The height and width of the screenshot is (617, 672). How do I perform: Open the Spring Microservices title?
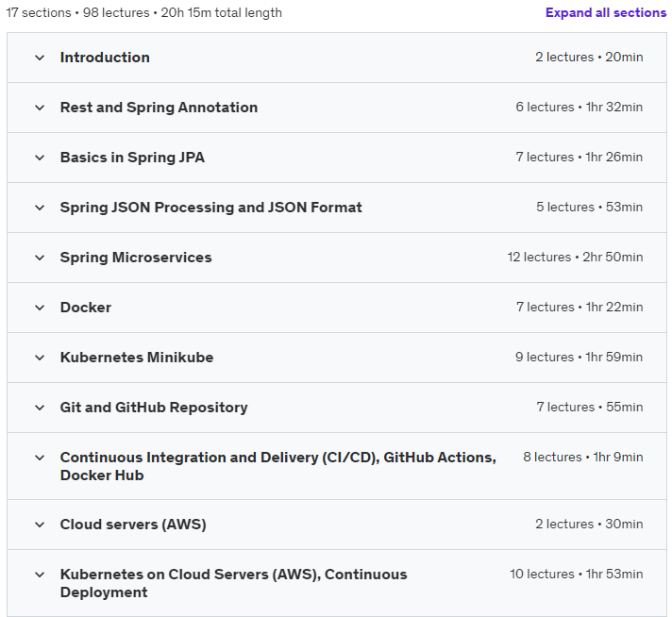click(x=136, y=258)
